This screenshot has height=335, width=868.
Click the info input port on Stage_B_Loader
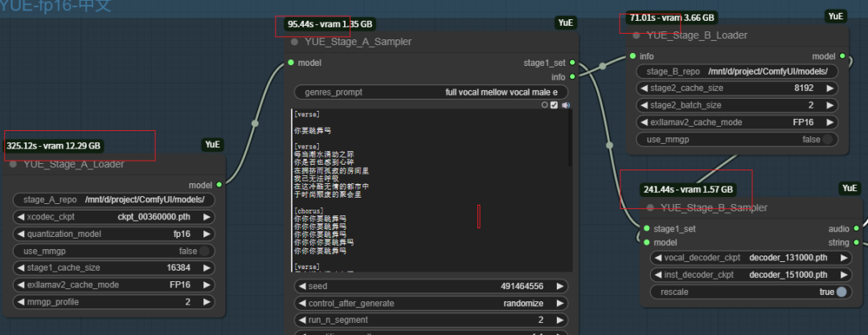click(x=633, y=56)
